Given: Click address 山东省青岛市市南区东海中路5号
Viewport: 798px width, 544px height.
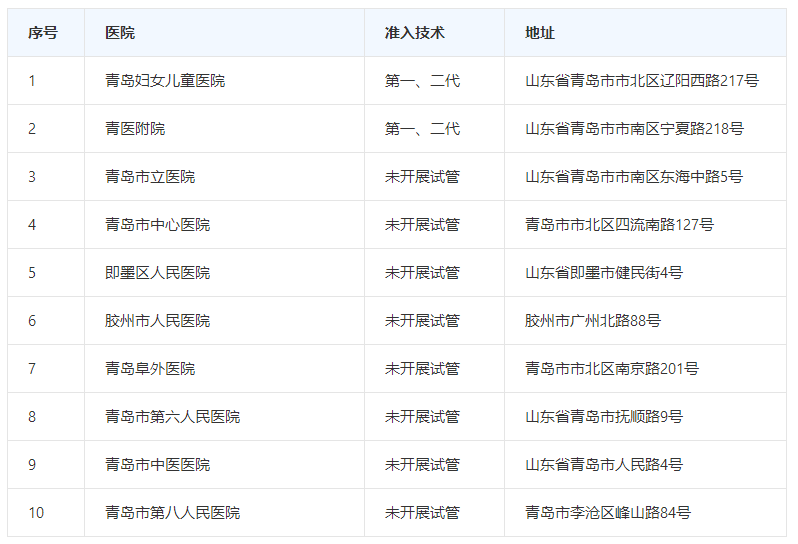Looking at the screenshot, I should coord(634,177).
